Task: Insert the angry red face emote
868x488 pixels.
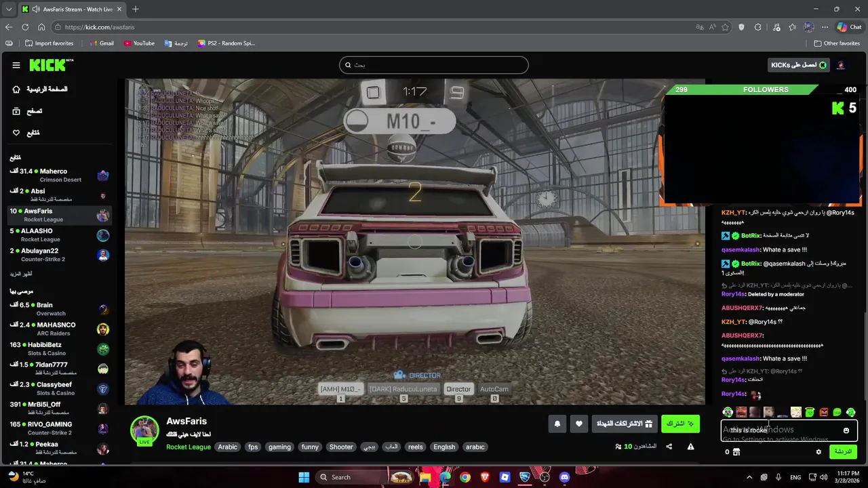Action: tap(823, 412)
